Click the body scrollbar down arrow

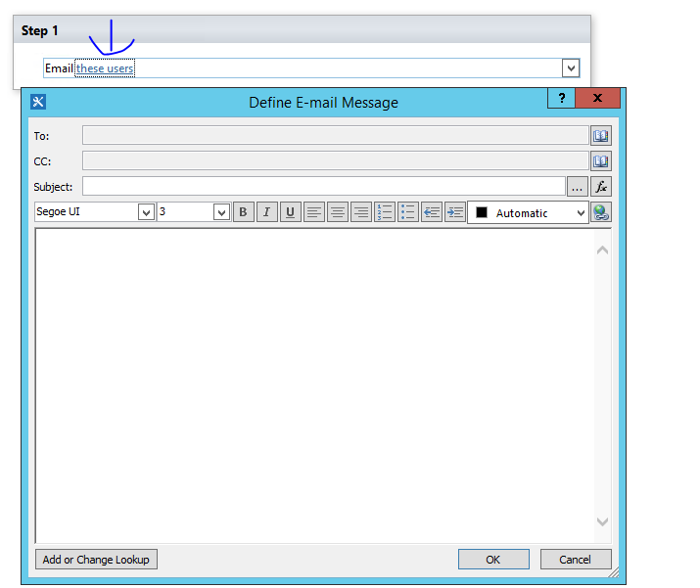click(602, 521)
